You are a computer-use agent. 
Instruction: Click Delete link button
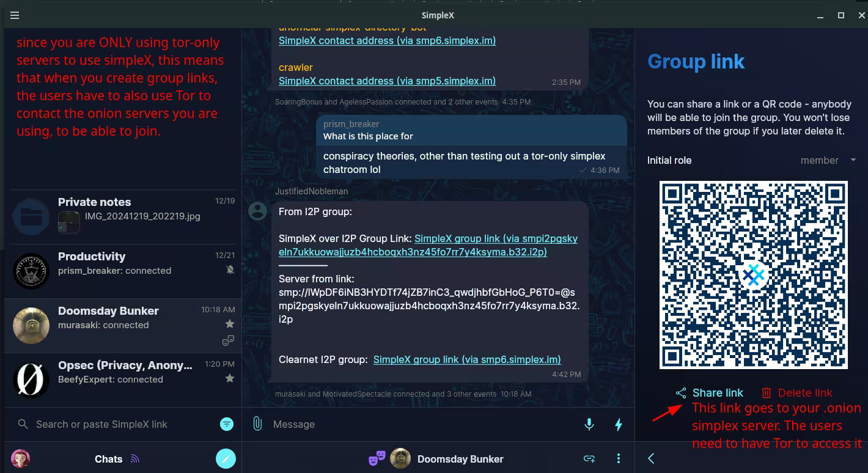click(x=796, y=393)
